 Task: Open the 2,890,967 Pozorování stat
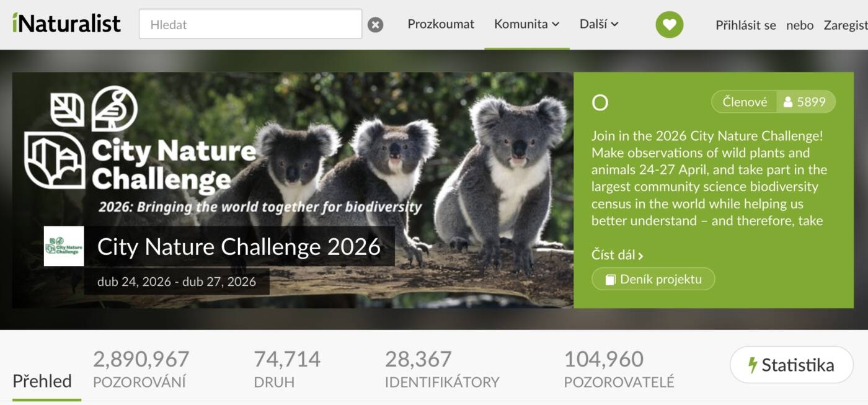141,368
